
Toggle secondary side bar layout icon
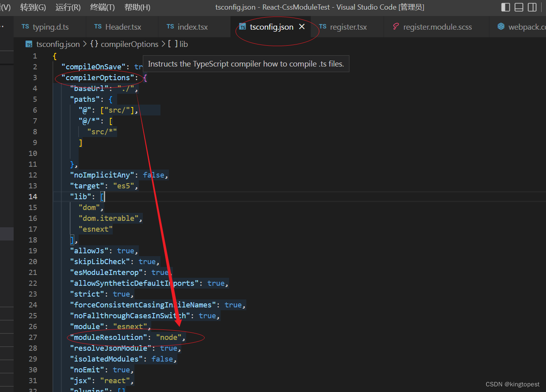coord(532,7)
